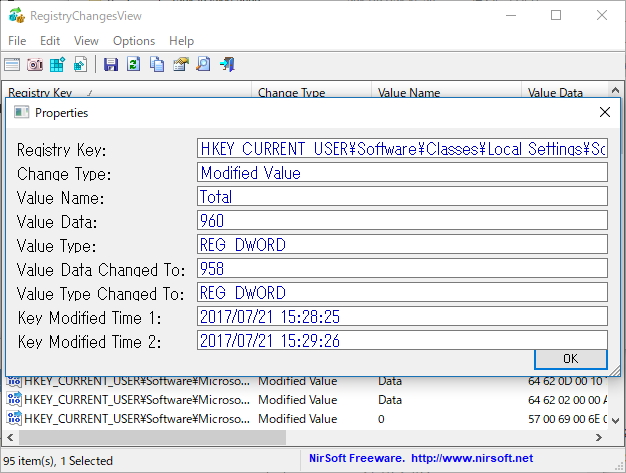The height and width of the screenshot is (473, 626).
Task: Click the Properties dialog title icon
Action: (22, 113)
